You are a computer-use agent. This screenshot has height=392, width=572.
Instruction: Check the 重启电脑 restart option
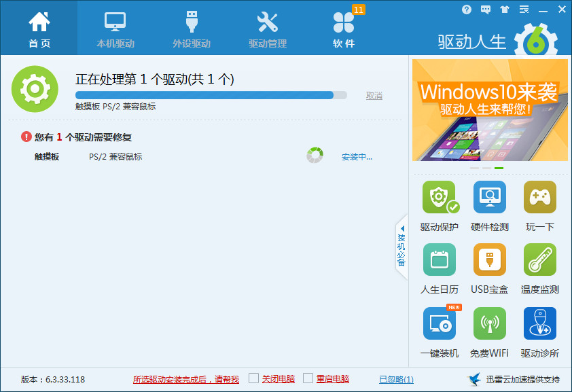(x=308, y=379)
